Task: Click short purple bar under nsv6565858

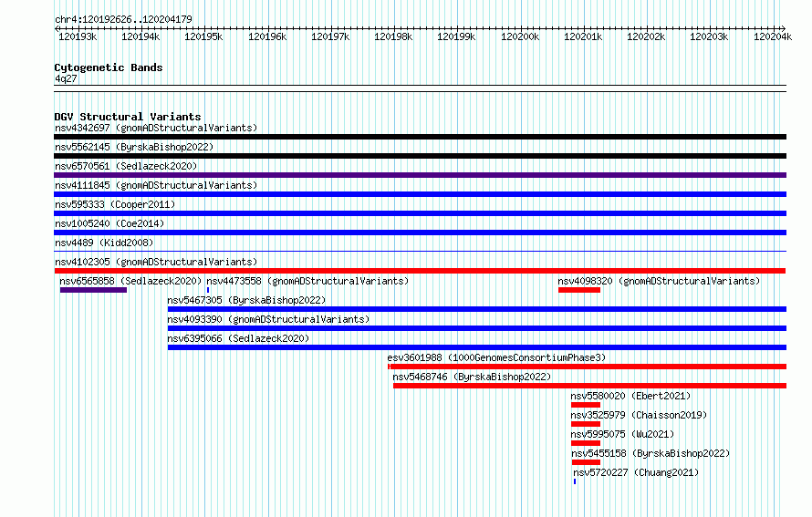Action: [x=93, y=290]
